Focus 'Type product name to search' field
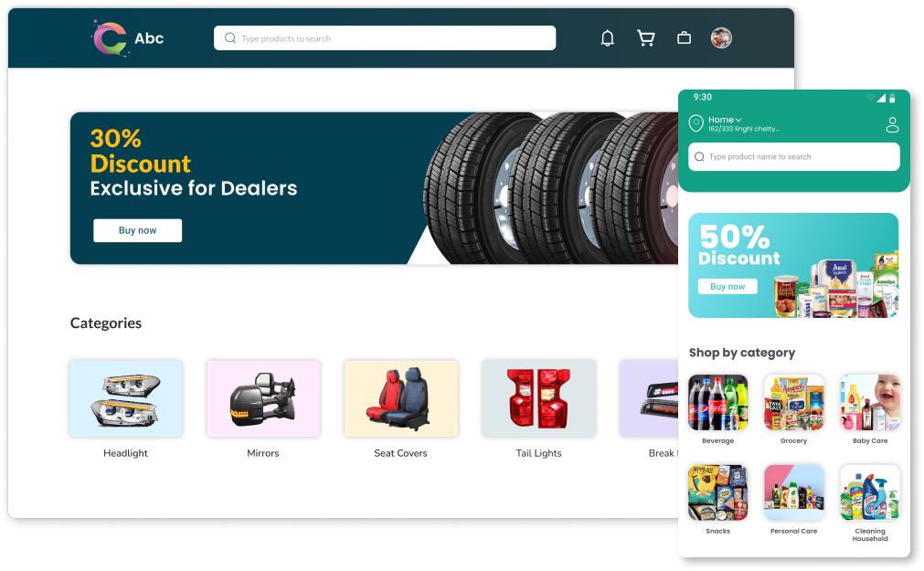924x571 pixels. pyautogui.click(x=794, y=157)
